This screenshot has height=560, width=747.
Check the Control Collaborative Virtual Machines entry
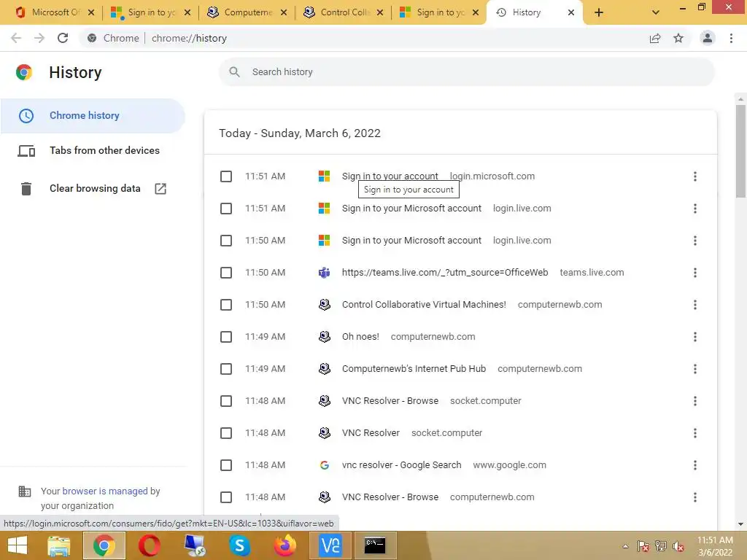[226, 305]
